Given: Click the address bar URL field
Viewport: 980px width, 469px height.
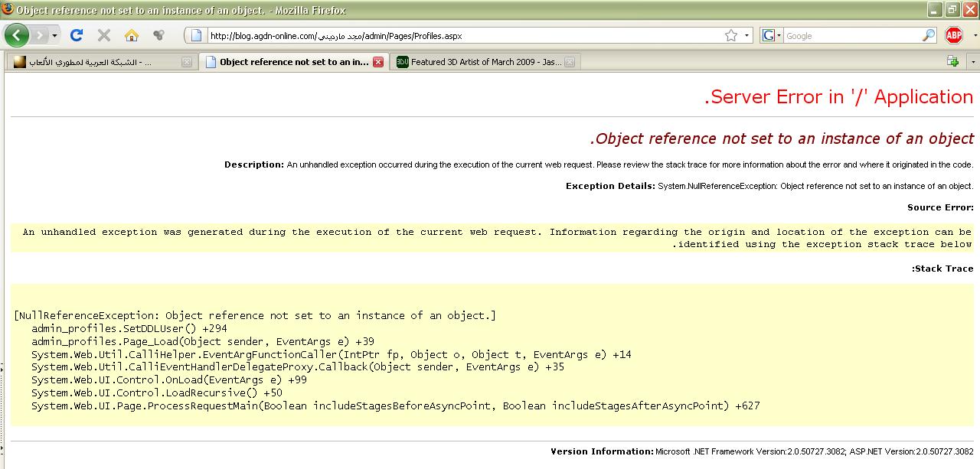Looking at the screenshot, I should click(x=459, y=35).
